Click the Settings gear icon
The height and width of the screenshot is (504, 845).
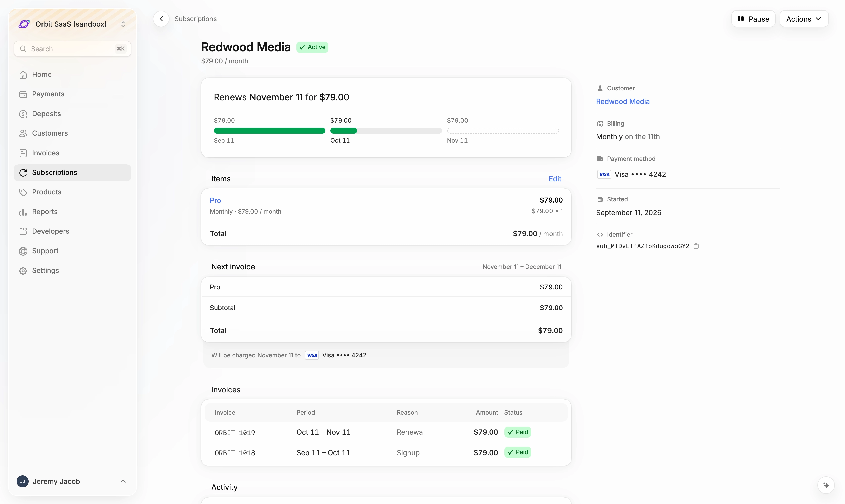tap(23, 271)
